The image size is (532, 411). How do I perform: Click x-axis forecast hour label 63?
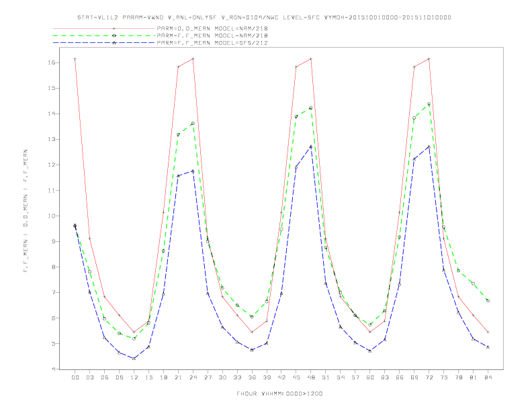pyautogui.click(x=385, y=377)
